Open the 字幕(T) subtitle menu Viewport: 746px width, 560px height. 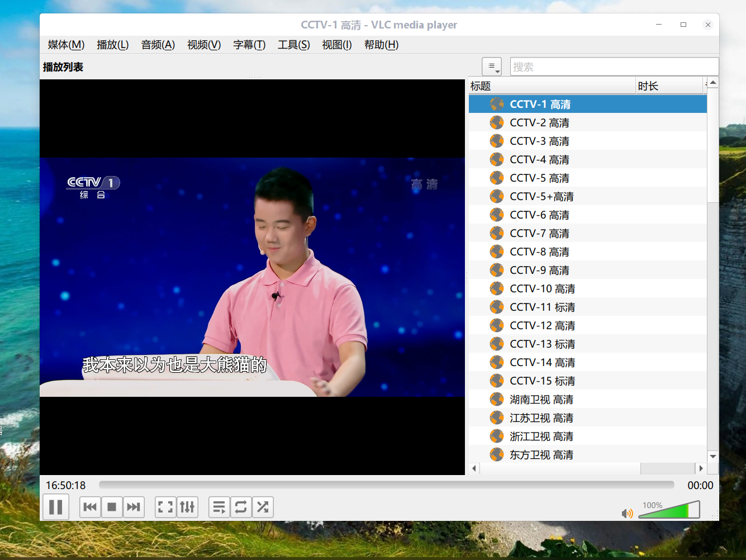(249, 45)
